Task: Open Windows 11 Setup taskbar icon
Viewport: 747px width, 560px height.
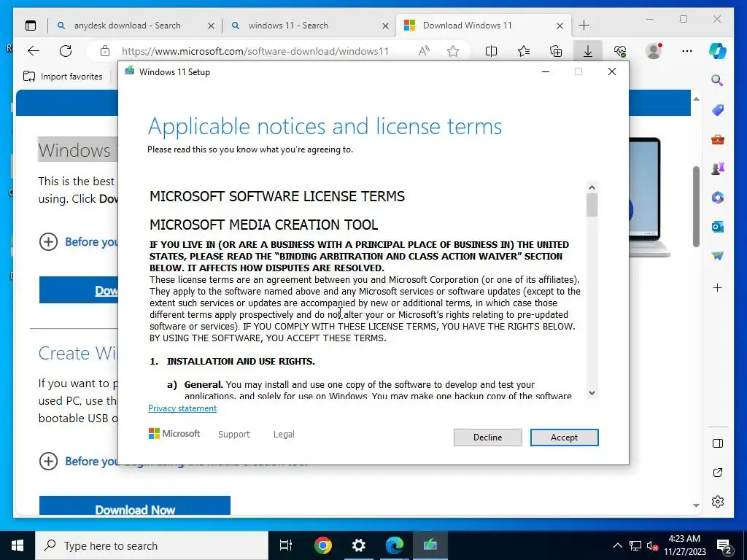Action: click(x=430, y=545)
